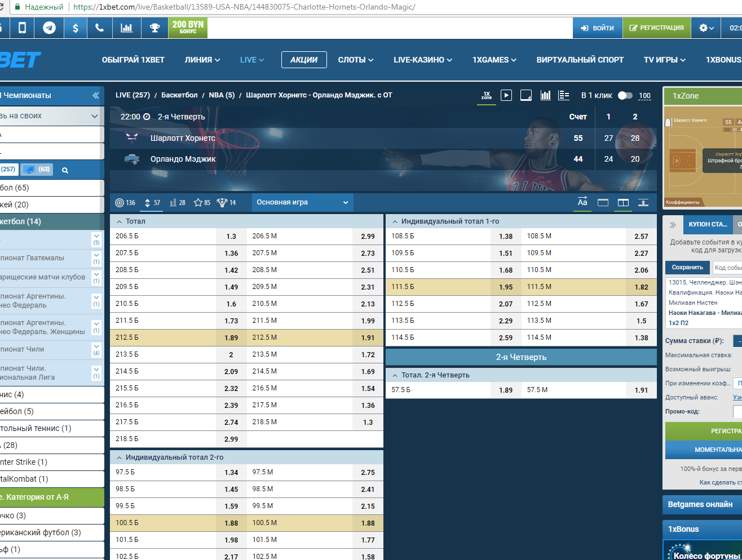Open the statistics bar chart icon in top bar
742x560 pixels.
[127, 28]
